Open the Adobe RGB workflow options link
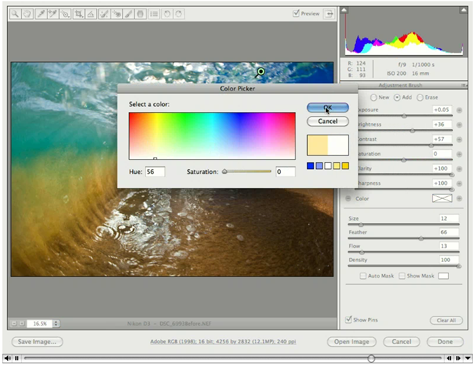 tap(223, 341)
